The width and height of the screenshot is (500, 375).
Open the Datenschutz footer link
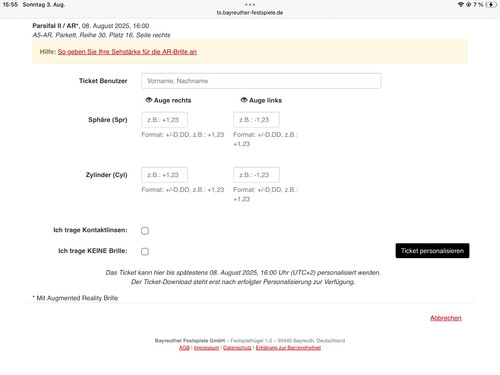tap(237, 348)
